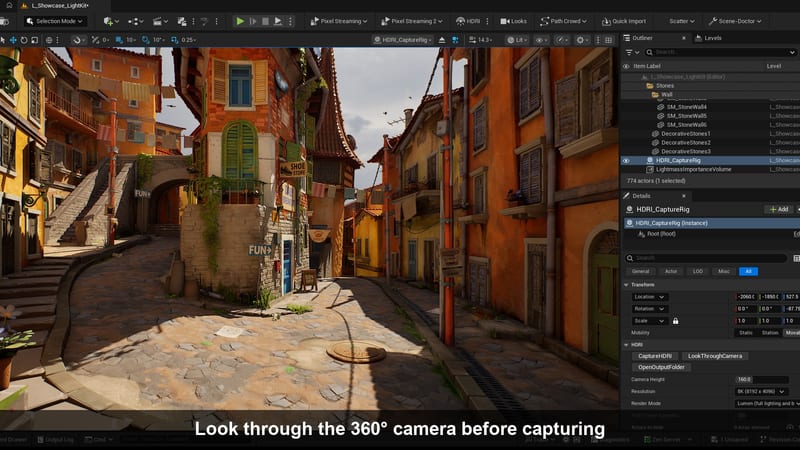This screenshot has width=800, height=450.
Task: Open the Cinematics clapperboard dropdown
Action: 160,21
